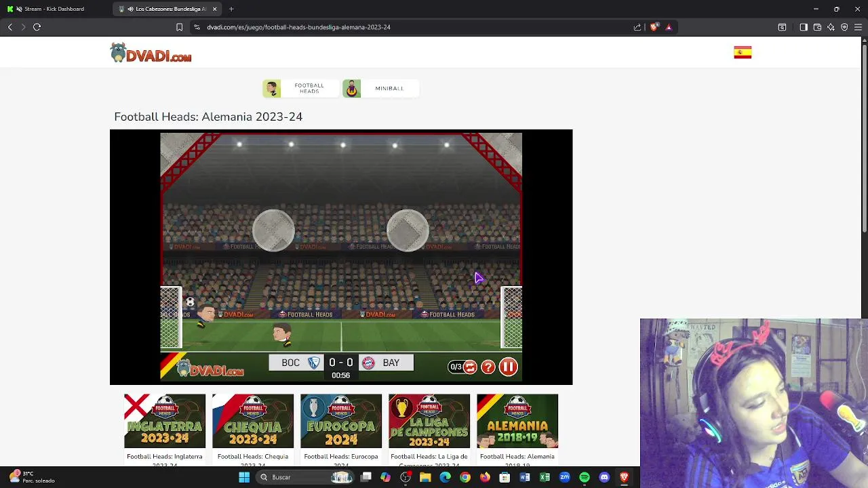868x488 pixels.
Task: Open Eurocopa 2024 game thumbnail
Action: (341, 421)
